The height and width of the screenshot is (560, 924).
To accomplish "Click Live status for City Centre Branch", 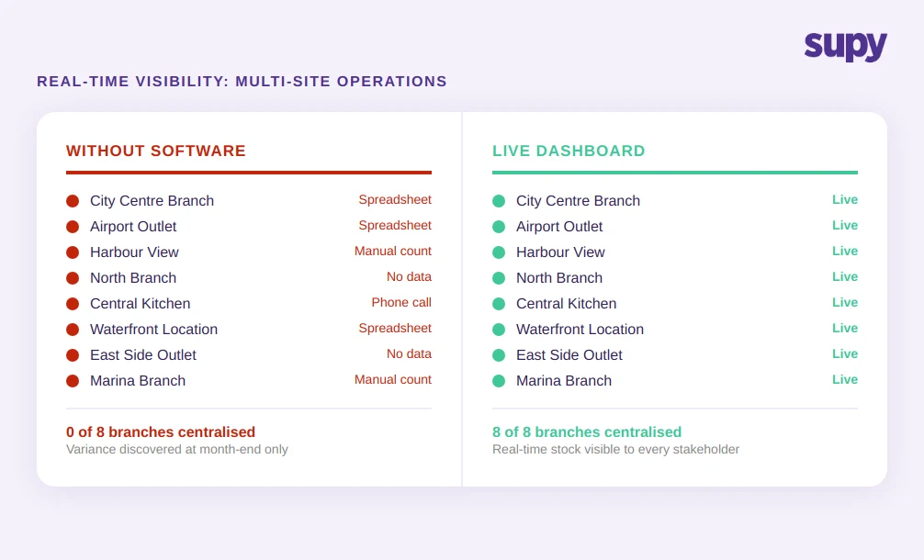I will (x=845, y=199).
